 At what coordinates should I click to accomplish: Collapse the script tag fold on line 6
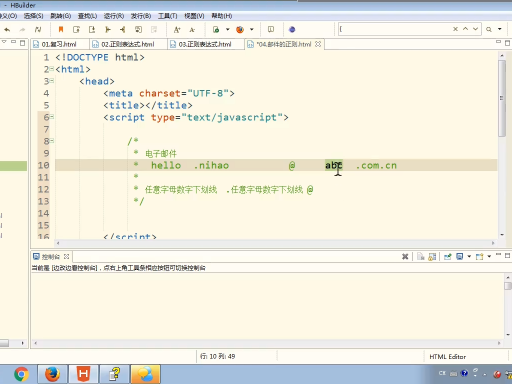[52, 117]
